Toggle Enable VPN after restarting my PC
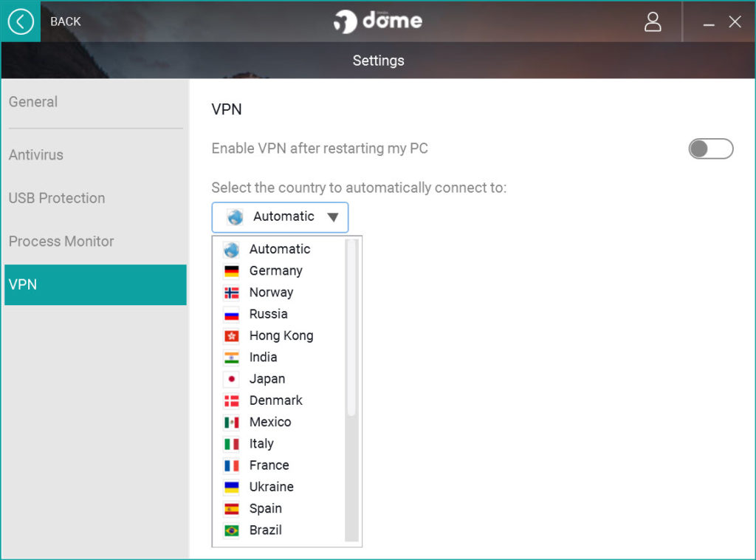The width and height of the screenshot is (756, 560). pyautogui.click(x=711, y=148)
